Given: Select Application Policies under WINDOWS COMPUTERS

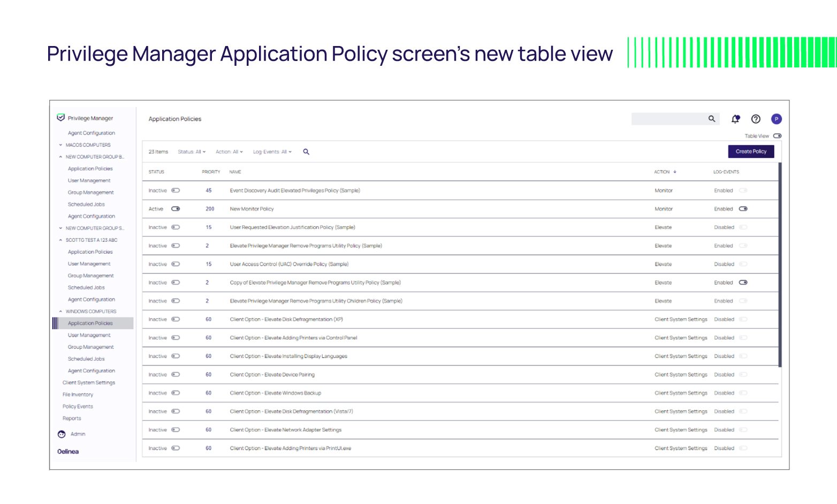Looking at the screenshot, I should (90, 323).
